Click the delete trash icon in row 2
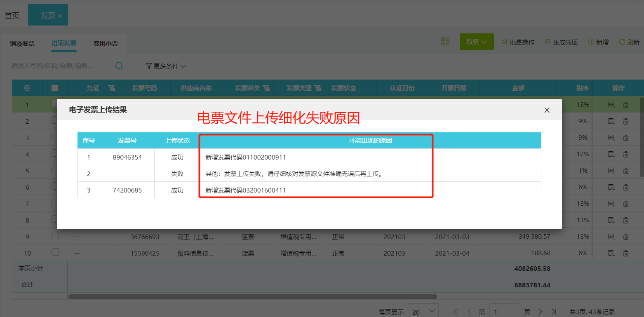The width and height of the screenshot is (644, 317). point(626,121)
